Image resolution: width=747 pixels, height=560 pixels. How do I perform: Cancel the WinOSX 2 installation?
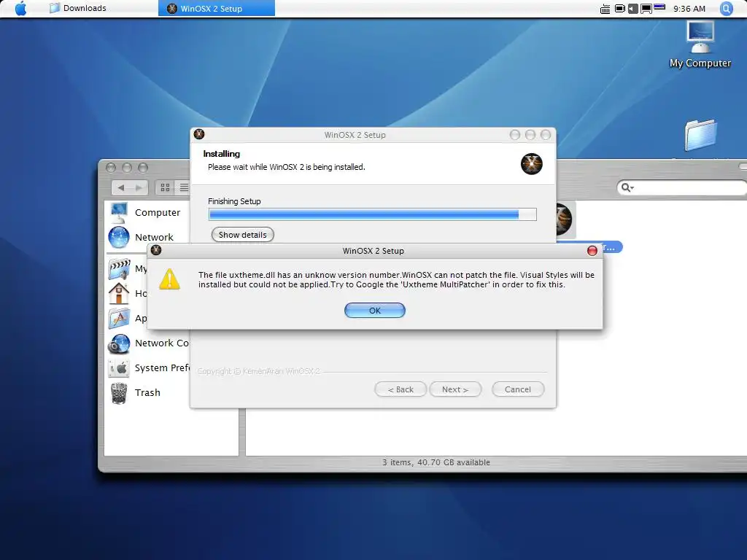tap(518, 389)
